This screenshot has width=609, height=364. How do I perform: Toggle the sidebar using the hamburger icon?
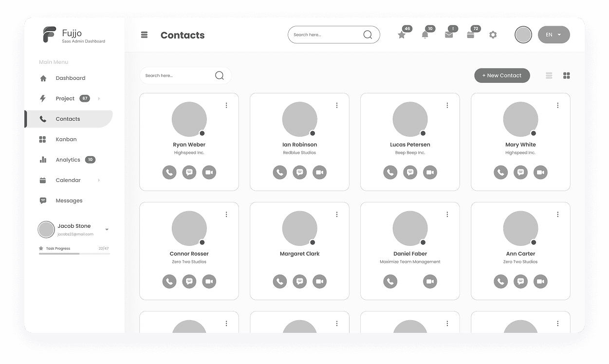(x=144, y=35)
